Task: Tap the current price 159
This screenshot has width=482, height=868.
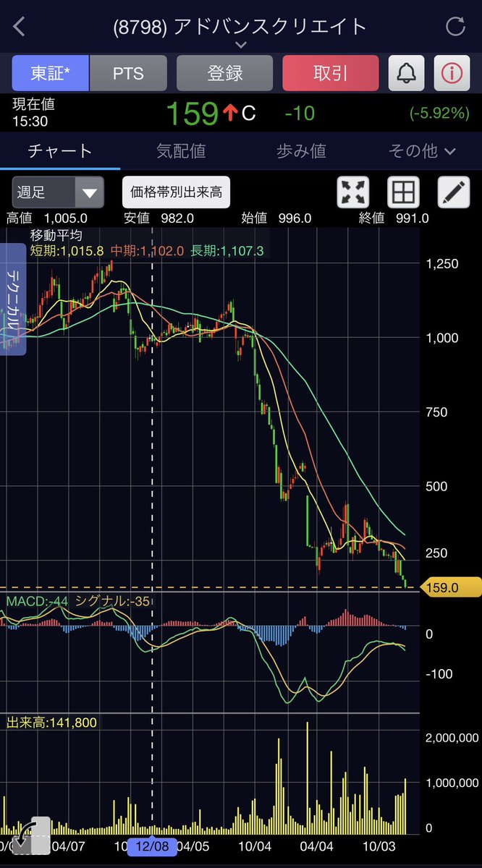Action: point(193,114)
